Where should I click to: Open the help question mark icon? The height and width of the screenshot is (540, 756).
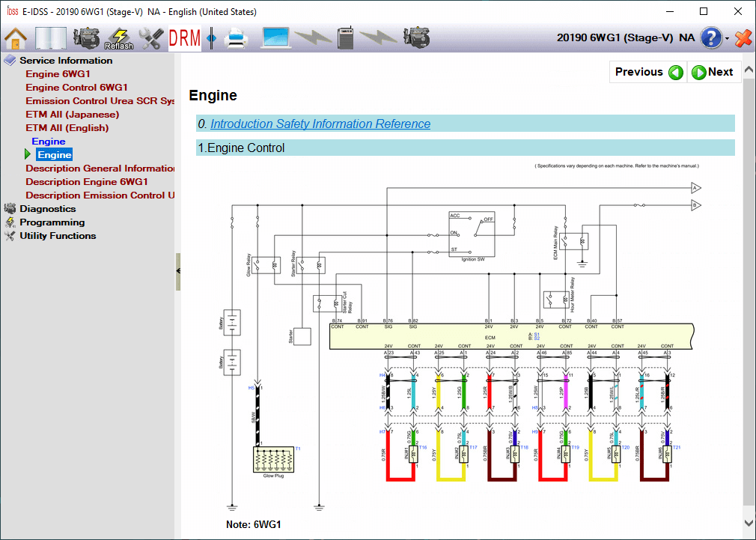(710, 37)
